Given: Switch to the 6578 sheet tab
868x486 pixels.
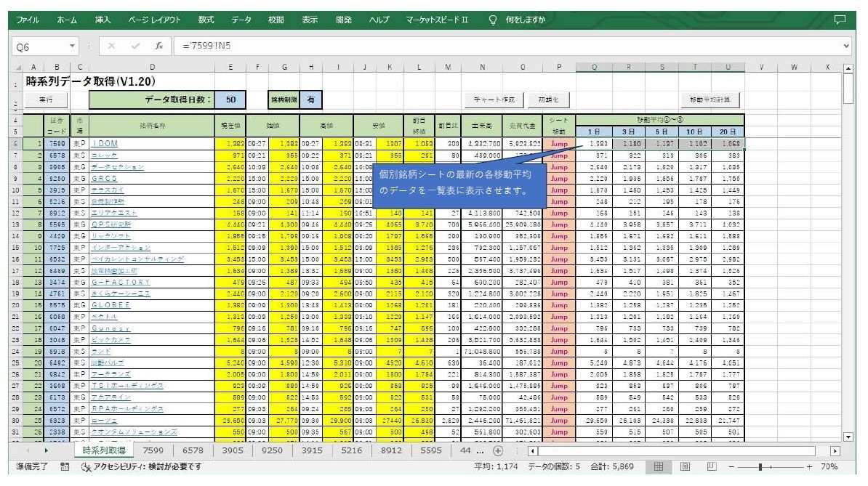Looking at the screenshot, I should tap(193, 450).
